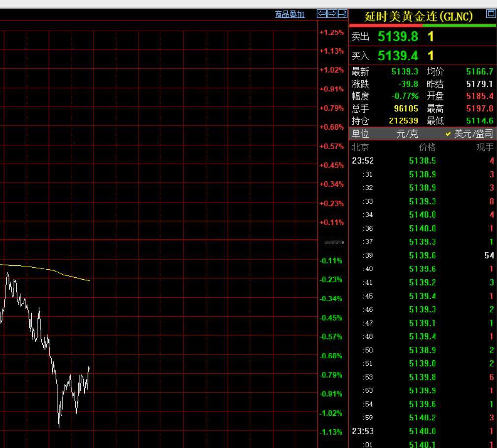Select the tick price 5139.9

pos(423,390)
